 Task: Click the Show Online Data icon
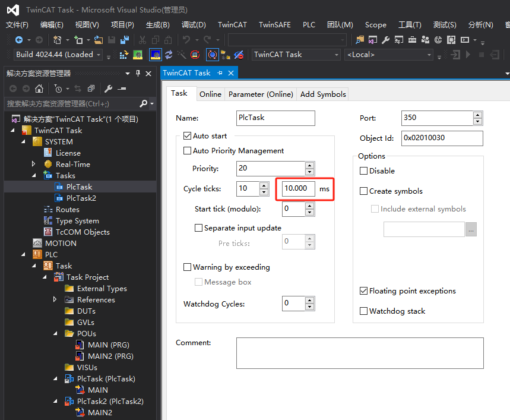pos(212,55)
